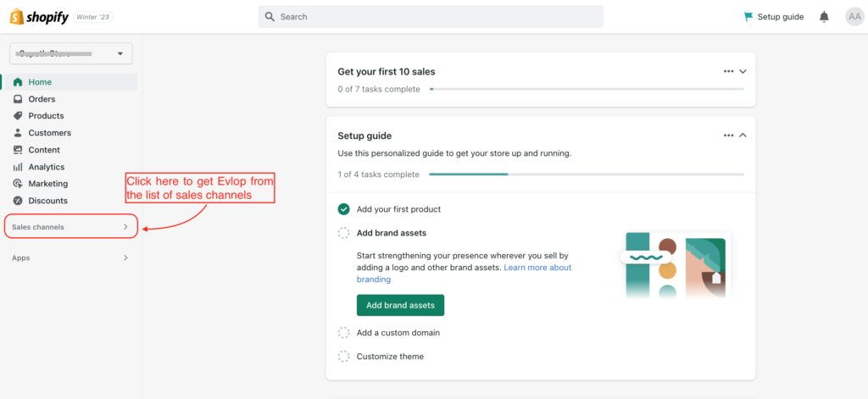
Task: Click the dashed circle for Customize theme
Action: [344, 357]
